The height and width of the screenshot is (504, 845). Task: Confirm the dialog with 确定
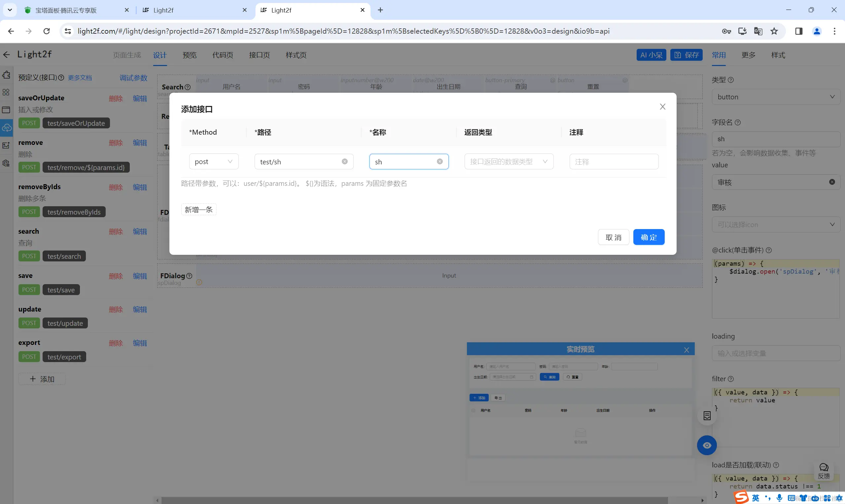(x=649, y=237)
